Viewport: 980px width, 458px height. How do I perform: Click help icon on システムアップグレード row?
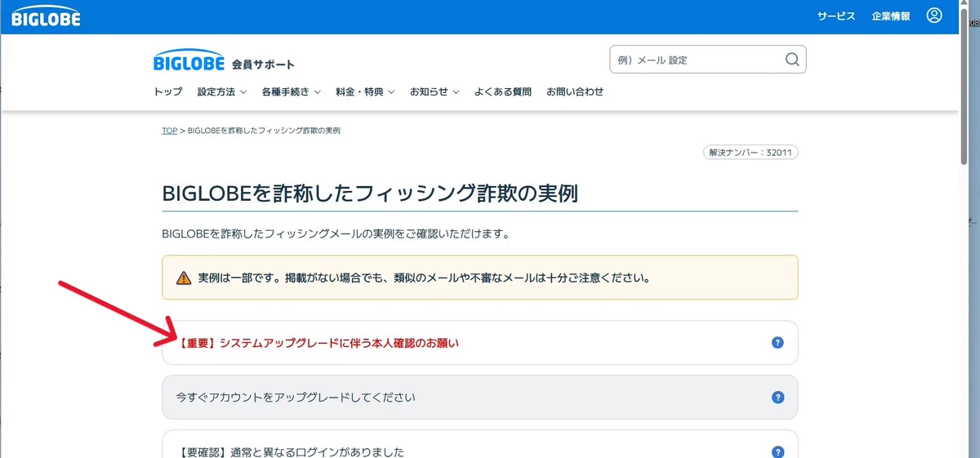click(777, 343)
